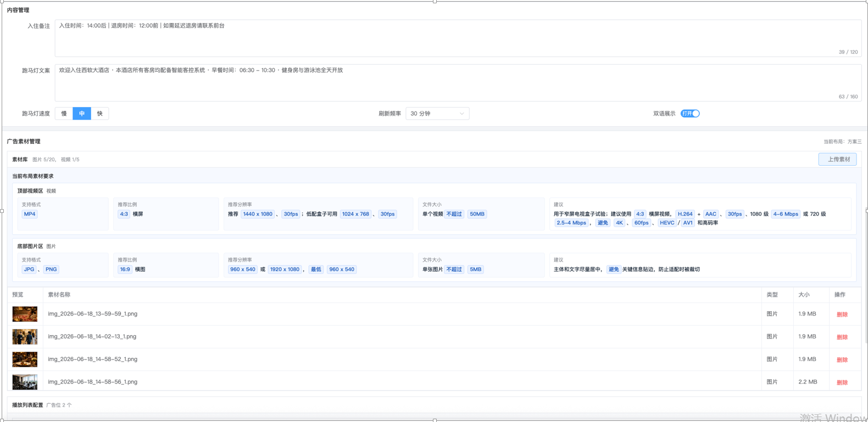Open thumbnail of img_2026-06-18_14-58-56_1.png
This screenshot has height=422, width=868.
point(25,382)
